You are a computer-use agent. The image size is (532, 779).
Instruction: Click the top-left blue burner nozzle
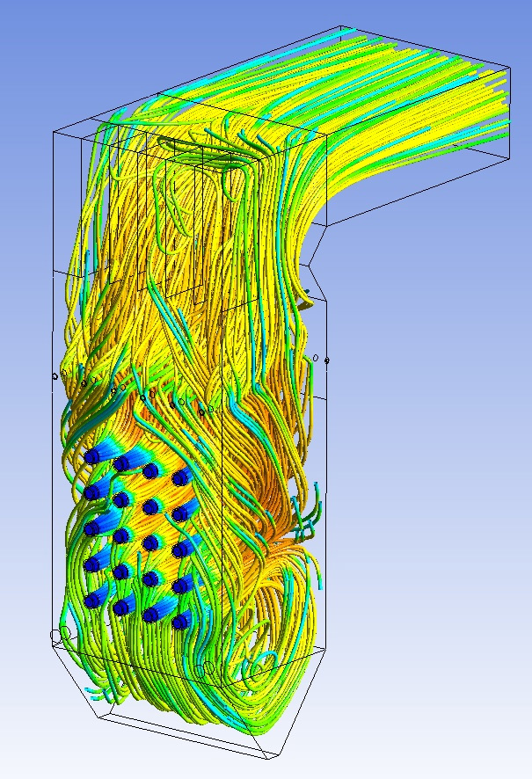(x=91, y=455)
